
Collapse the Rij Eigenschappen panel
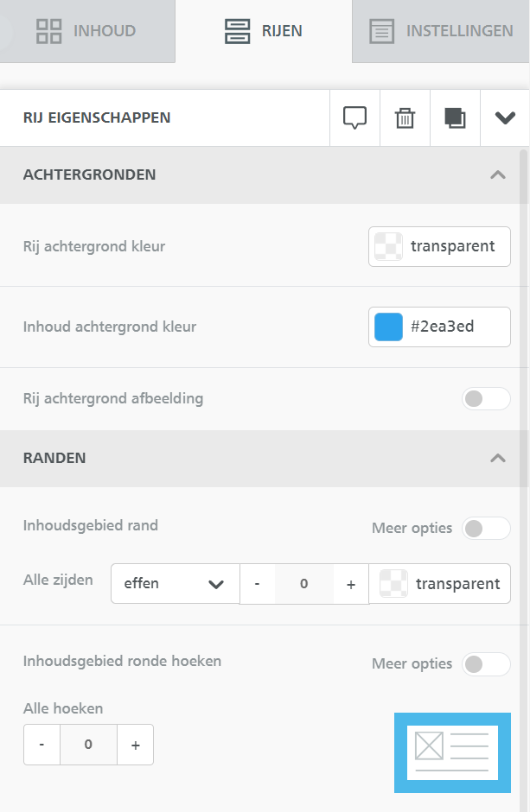coord(505,117)
